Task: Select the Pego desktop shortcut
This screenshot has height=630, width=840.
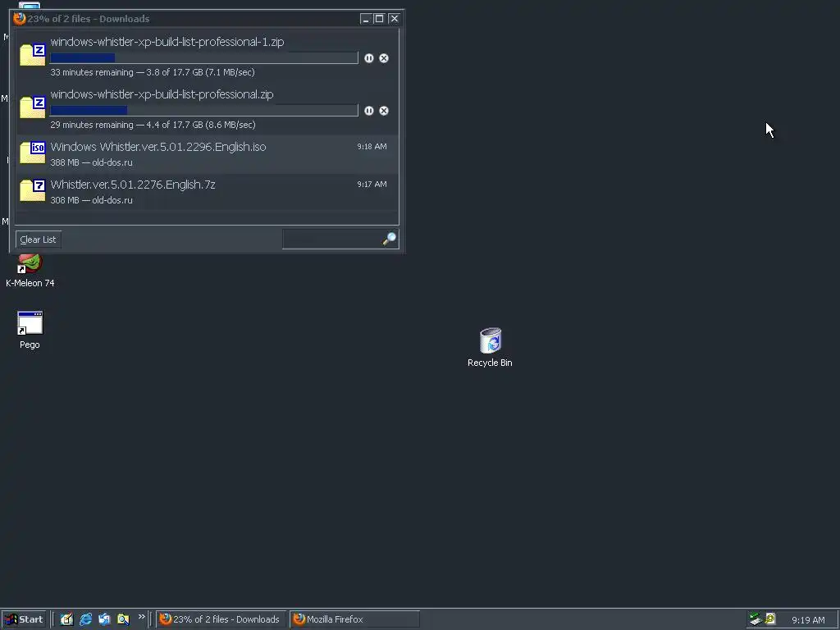Action: 30,331
